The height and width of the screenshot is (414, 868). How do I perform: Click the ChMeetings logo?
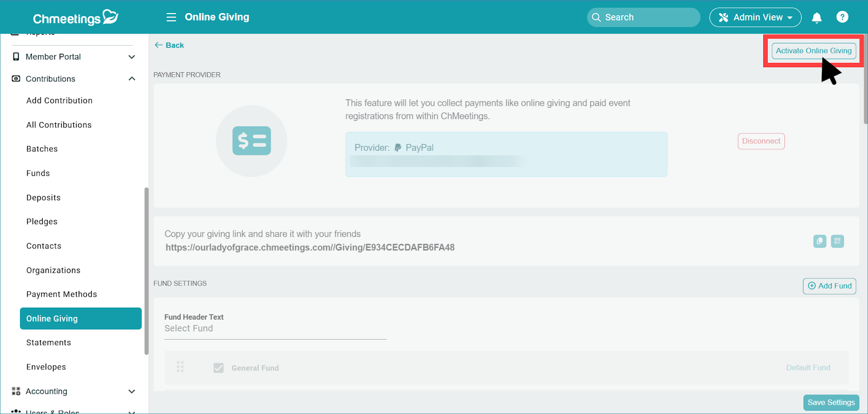point(75,18)
